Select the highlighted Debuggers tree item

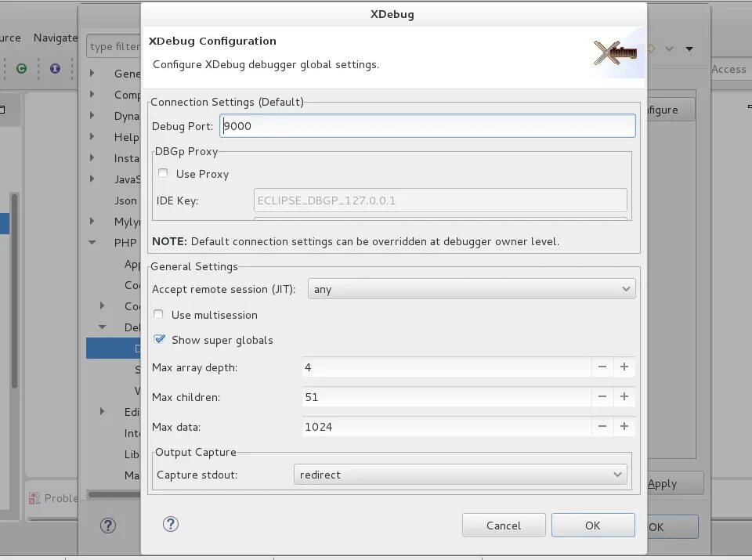114,348
